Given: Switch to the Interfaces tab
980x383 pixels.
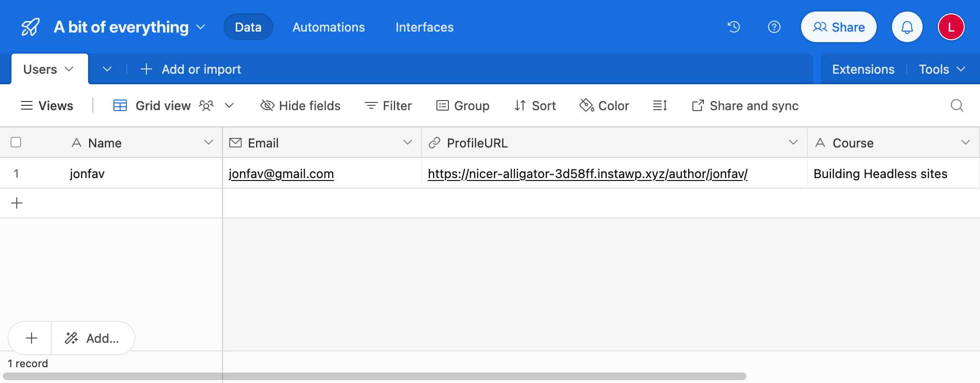Looking at the screenshot, I should [x=424, y=27].
